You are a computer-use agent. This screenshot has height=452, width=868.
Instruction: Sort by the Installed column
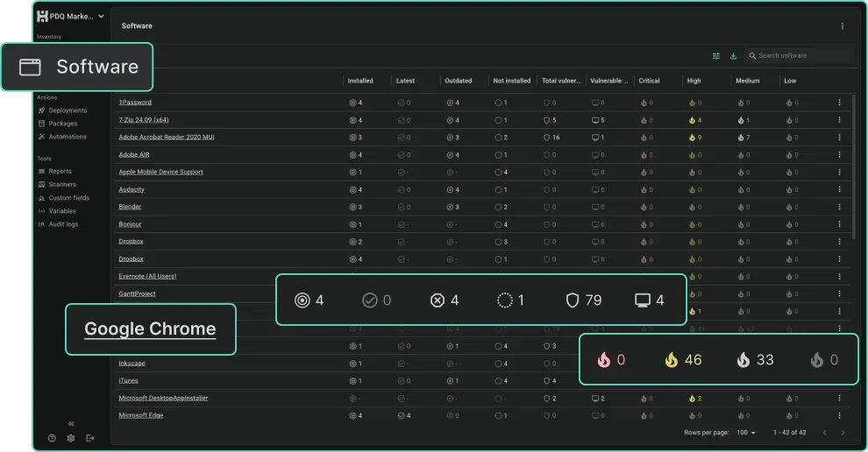(x=360, y=81)
